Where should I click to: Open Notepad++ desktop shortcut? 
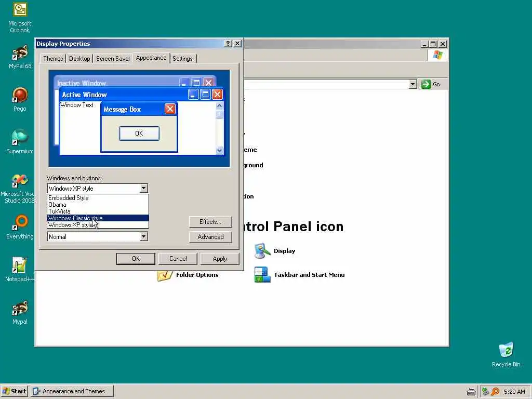click(20, 270)
